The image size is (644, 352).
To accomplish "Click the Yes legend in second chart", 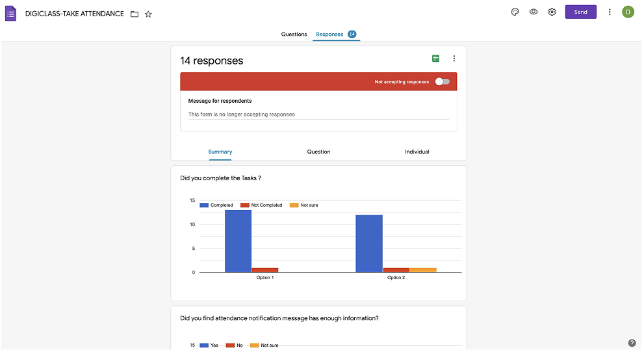I will [209, 345].
